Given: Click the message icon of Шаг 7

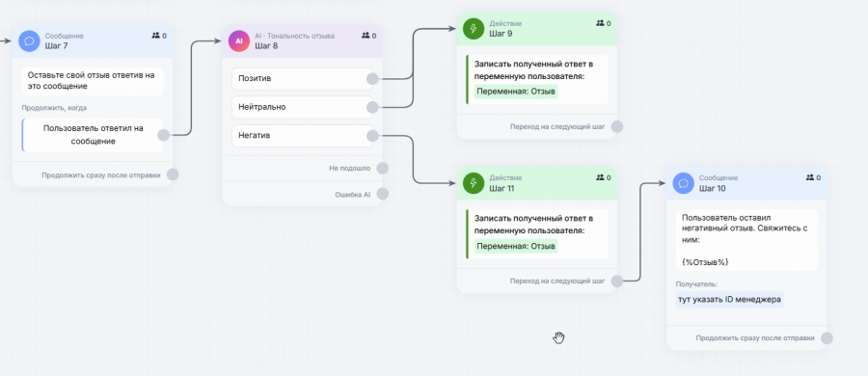Looking at the screenshot, I should [29, 41].
